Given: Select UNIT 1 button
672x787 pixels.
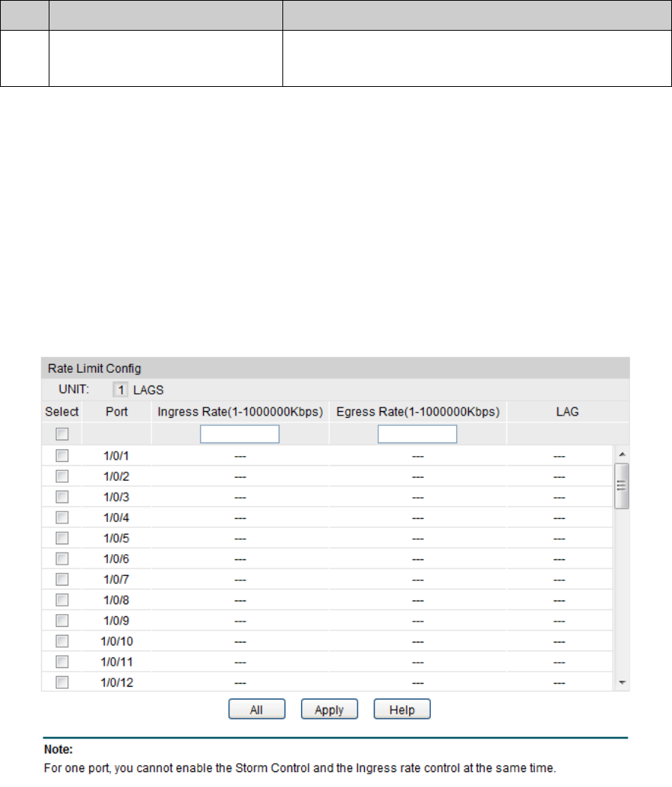Looking at the screenshot, I should [x=121, y=390].
